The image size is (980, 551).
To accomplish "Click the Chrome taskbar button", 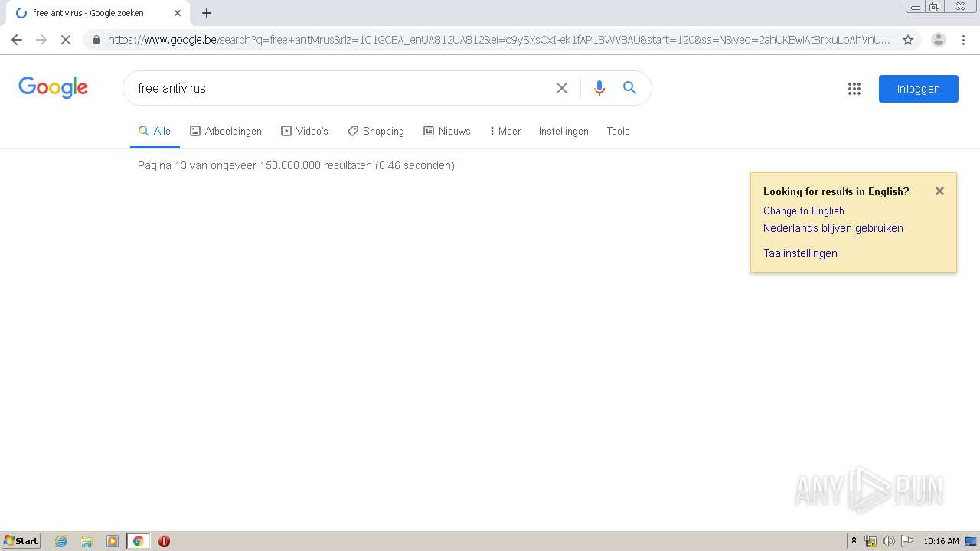I will (139, 541).
